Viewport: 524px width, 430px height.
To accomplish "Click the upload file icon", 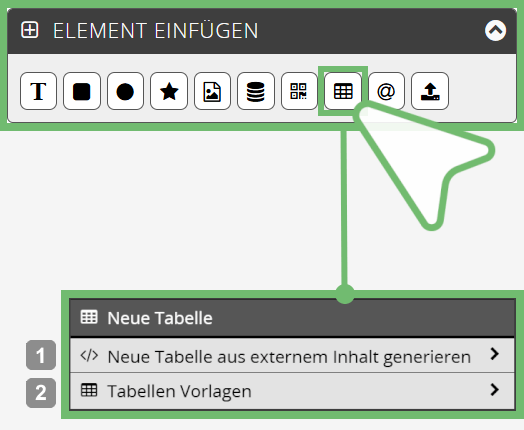I will click(430, 91).
